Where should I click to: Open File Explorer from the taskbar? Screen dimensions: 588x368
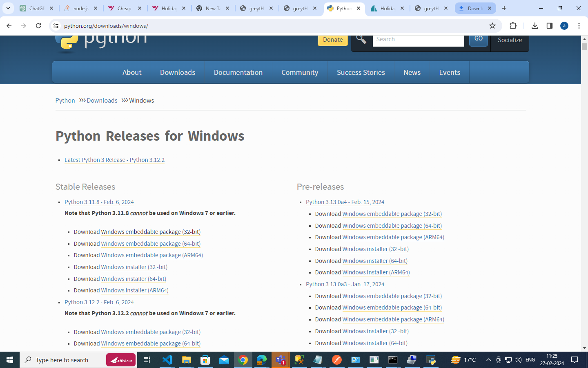tap(186, 360)
